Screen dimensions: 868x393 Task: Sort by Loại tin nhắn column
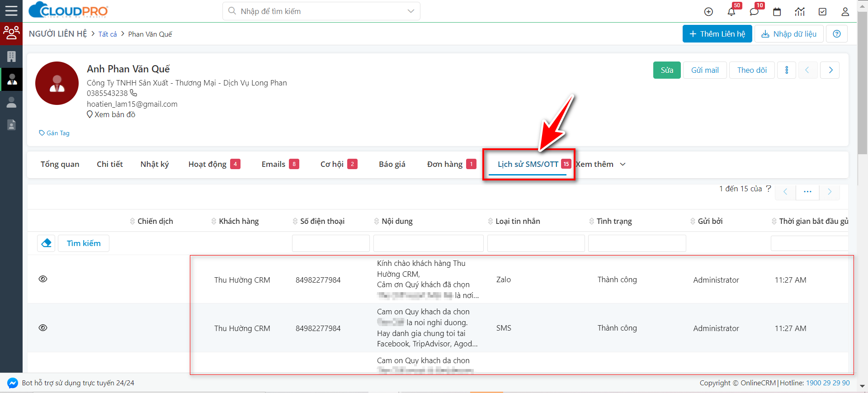pos(514,221)
